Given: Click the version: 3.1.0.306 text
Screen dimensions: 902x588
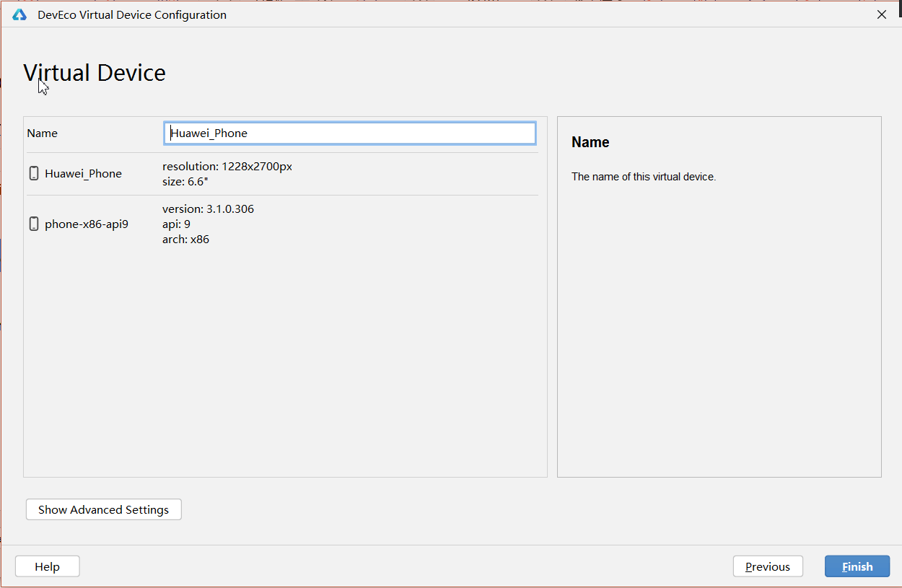Looking at the screenshot, I should coord(208,209).
